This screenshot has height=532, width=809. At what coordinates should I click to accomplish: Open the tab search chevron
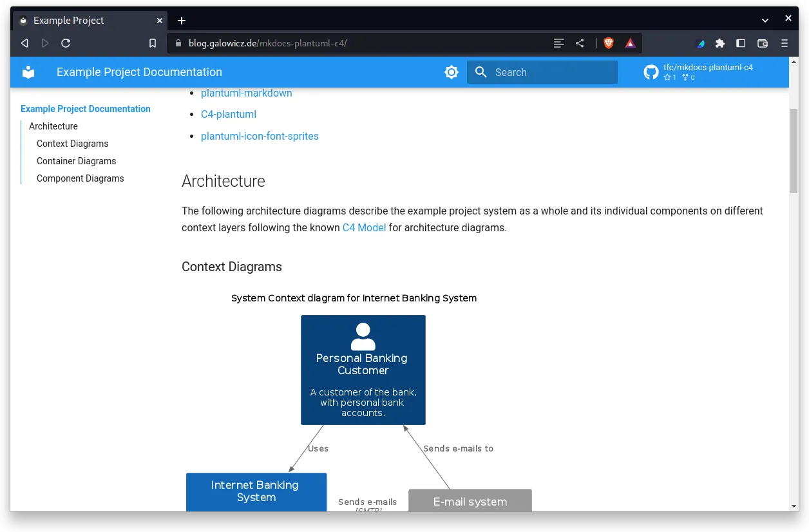tap(765, 20)
